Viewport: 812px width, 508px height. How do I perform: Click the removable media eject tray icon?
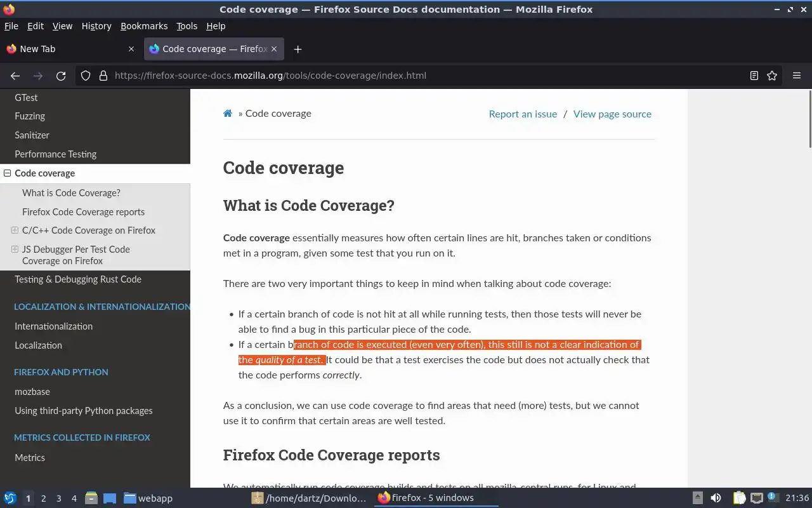(x=698, y=498)
